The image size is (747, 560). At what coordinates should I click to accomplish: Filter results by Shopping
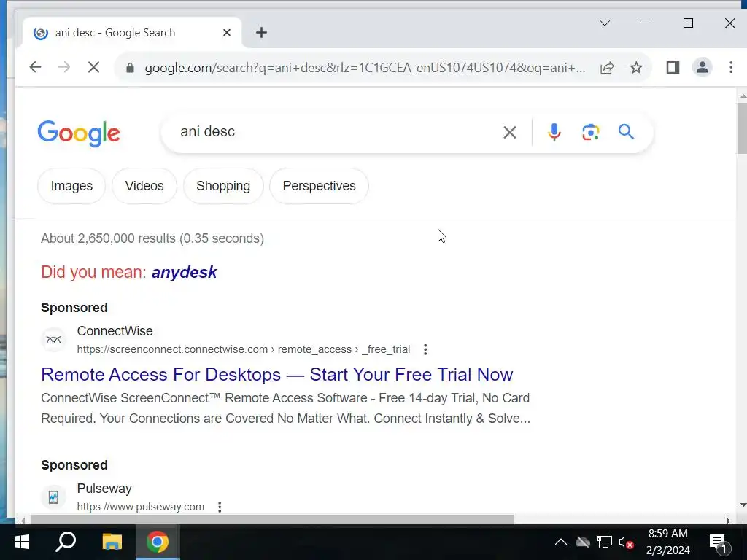[223, 186]
